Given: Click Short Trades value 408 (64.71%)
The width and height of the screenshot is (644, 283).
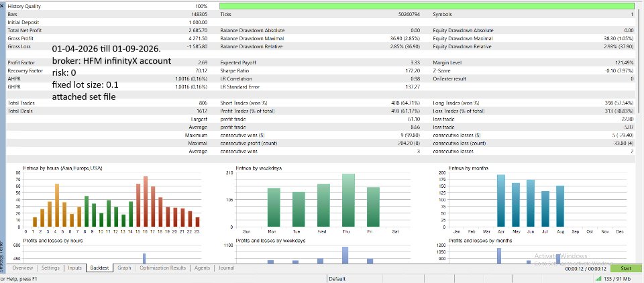Looking at the screenshot, I should click(407, 103).
